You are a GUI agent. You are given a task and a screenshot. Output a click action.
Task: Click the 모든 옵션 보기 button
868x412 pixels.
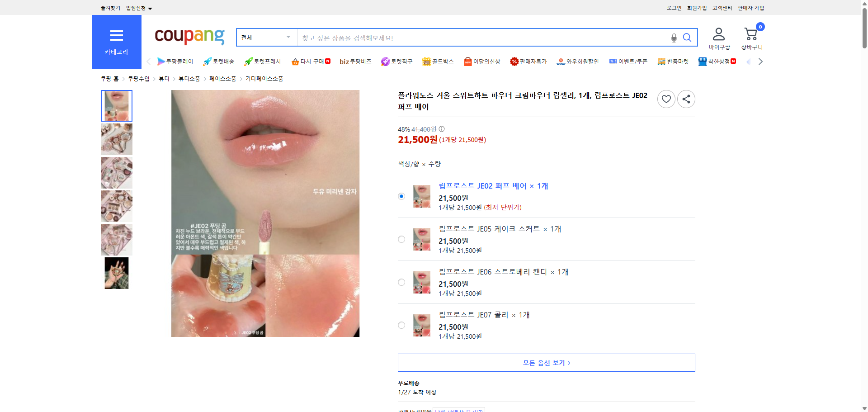[x=546, y=362]
